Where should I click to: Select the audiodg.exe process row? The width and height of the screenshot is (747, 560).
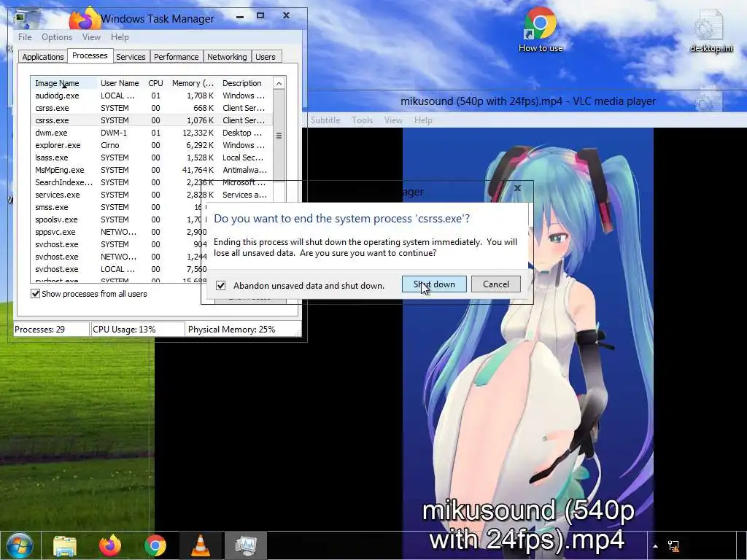coord(152,96)
